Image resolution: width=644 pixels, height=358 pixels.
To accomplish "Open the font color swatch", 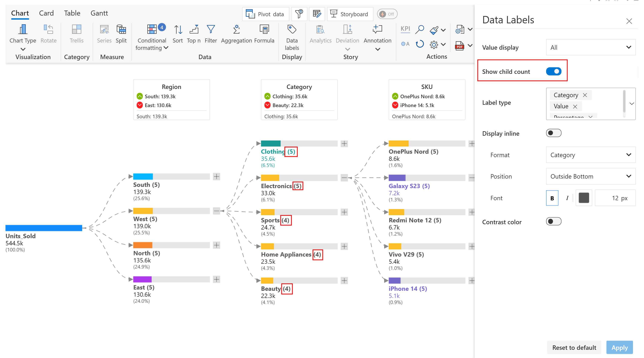I will [584, 198].
